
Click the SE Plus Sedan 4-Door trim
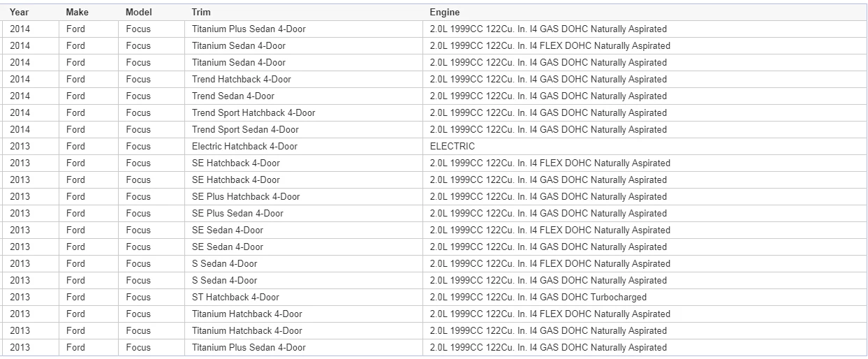[237, 214]
